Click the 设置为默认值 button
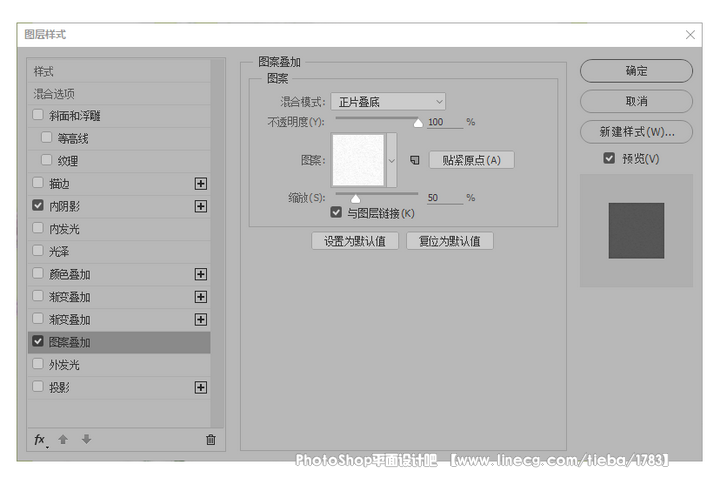The width and height of the screenshot is (719, 477). point(355,241)
